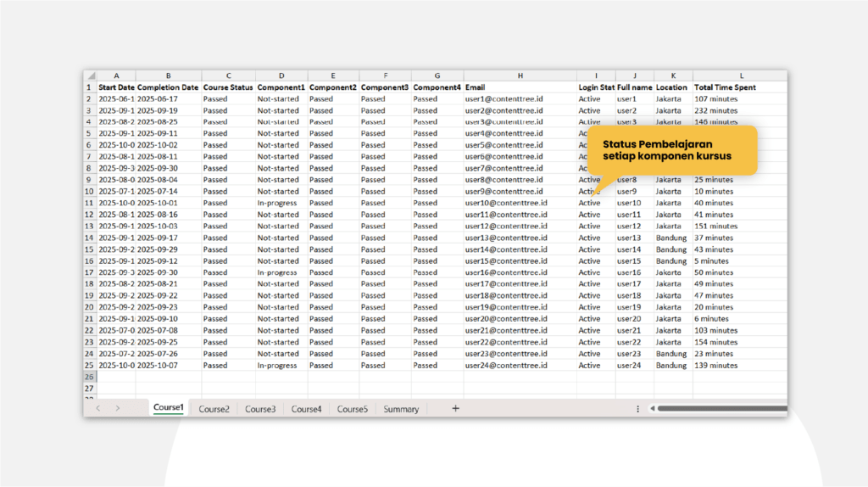This screenshot has height=487, width=868.
Task: Click the 'Course Status' header cell
Action: [x=228, y=87]
